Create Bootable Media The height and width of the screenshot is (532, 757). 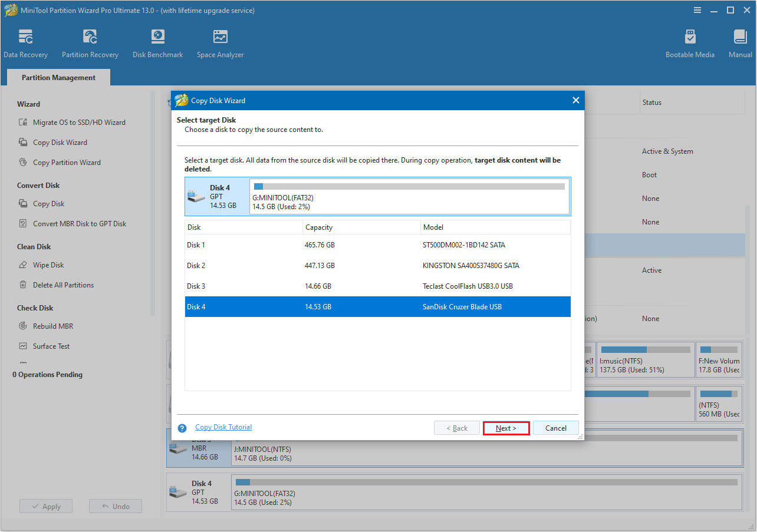coord(690,43)
